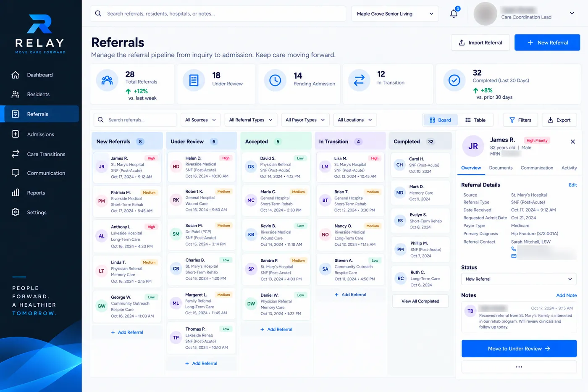Click the In Transition arrows icon
Image resolution: width=588 pixels, height=392 pixels.
coord(359,80)
